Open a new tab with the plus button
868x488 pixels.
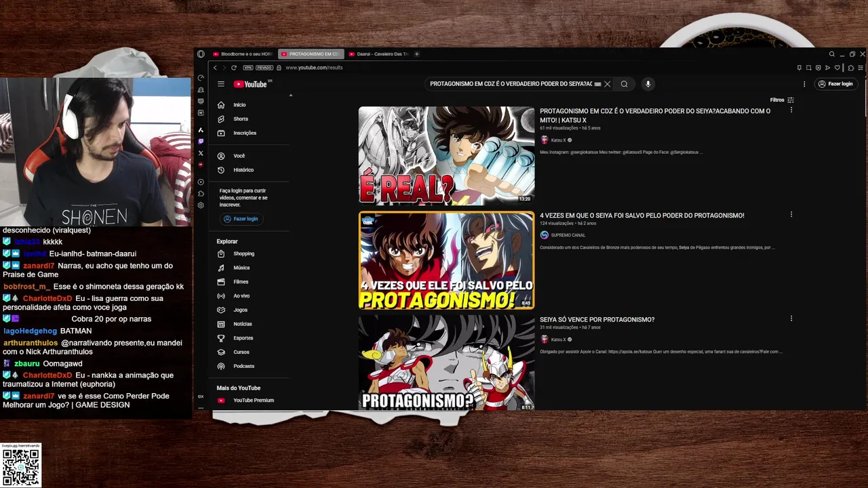417,54
